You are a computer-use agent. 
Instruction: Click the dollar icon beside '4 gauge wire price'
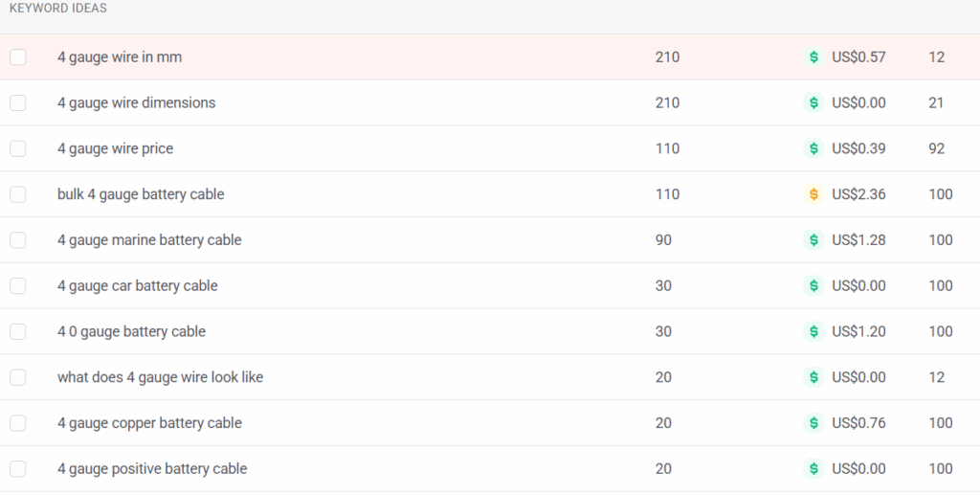(x=813, y=148)
